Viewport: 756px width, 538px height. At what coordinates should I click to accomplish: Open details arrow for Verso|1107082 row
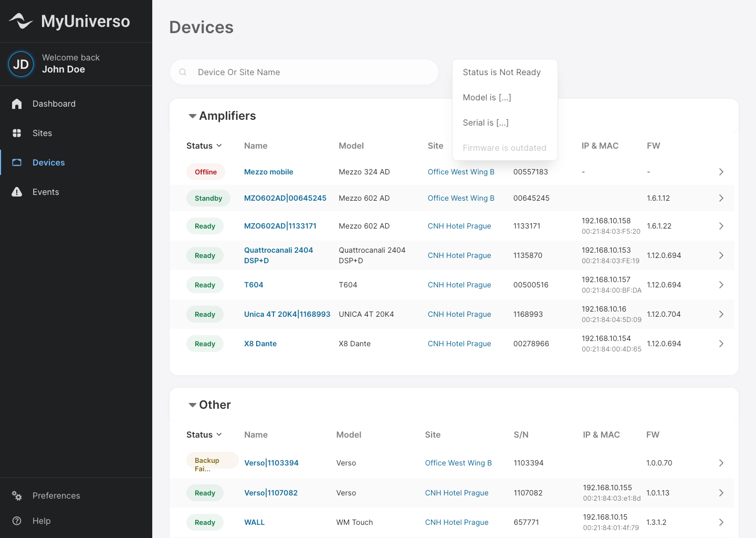[721, 493]
